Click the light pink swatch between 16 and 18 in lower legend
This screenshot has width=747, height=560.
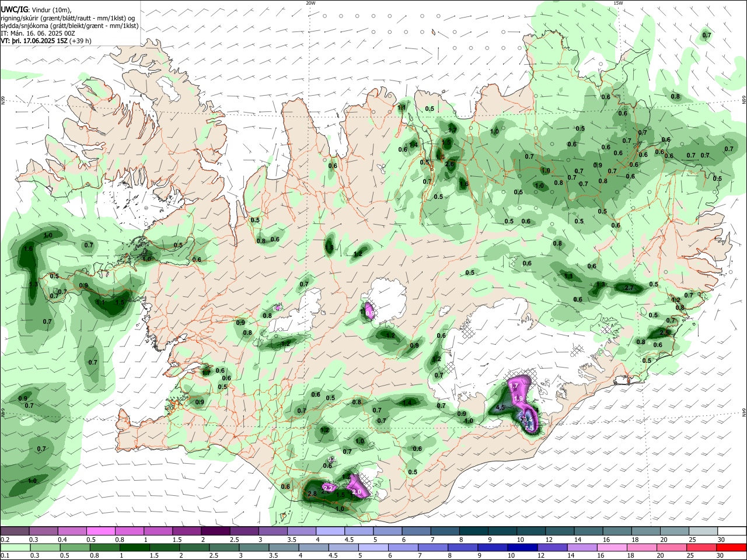[x=612, y=547]
